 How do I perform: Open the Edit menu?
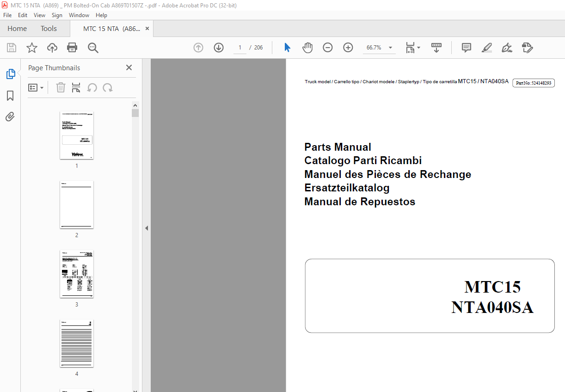(x=23, y=15)
